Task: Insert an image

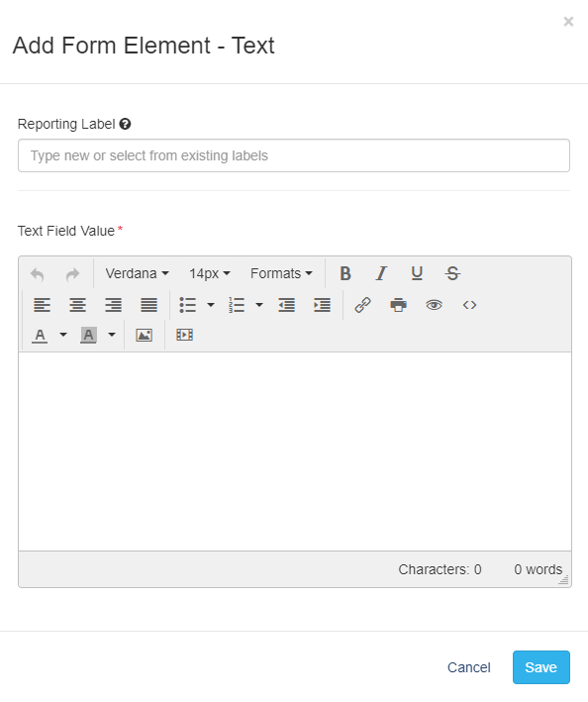Action: pyautogui.click(x=144, y=335)
